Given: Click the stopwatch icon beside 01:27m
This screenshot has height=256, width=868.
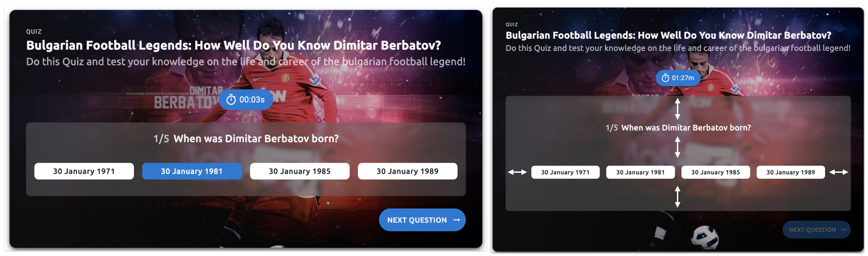Looking at the screenshot, I should [x=665, y=78].
